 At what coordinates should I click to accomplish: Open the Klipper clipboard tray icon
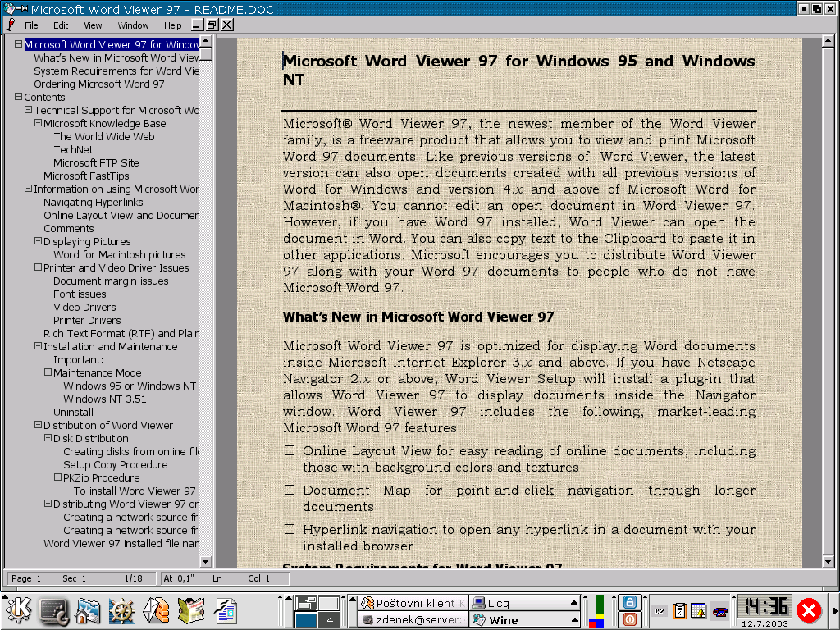click(x=679, y=611)
